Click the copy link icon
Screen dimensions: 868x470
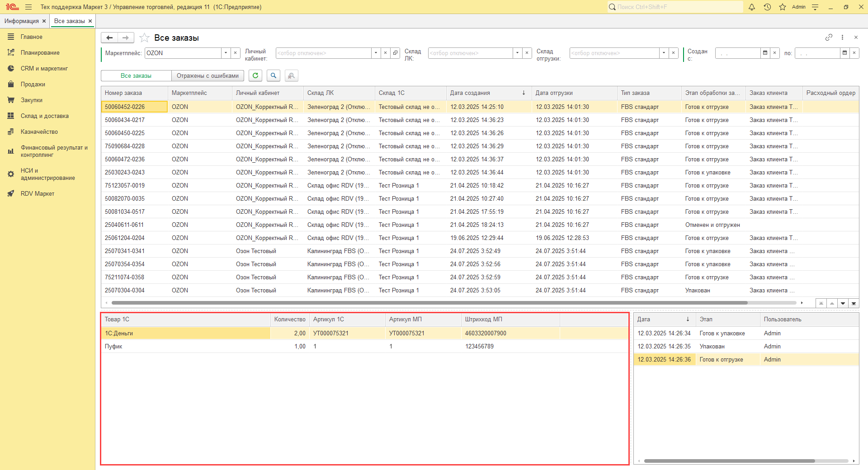coord(829,38)
